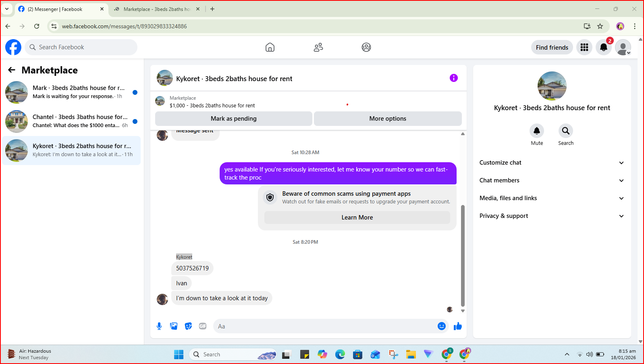Screen dimensions: 644x364
Task: Open a new browser tab
Action: point(212,9)
